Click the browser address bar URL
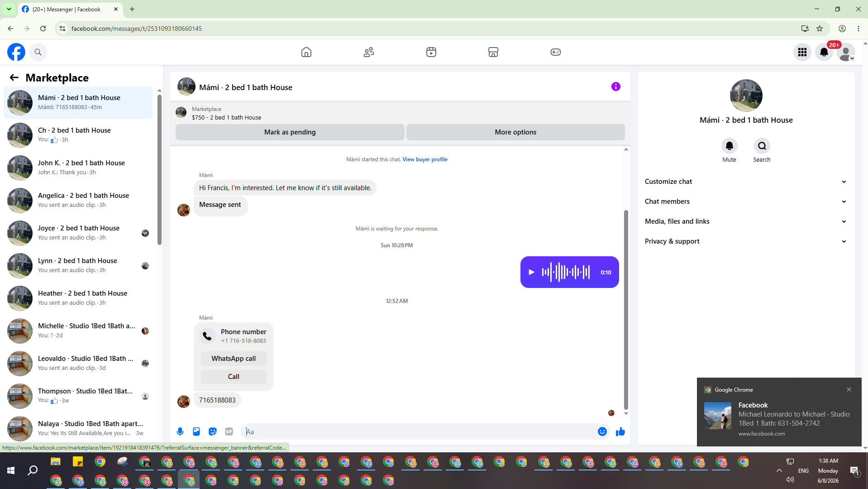 click(x=137, y=29)
